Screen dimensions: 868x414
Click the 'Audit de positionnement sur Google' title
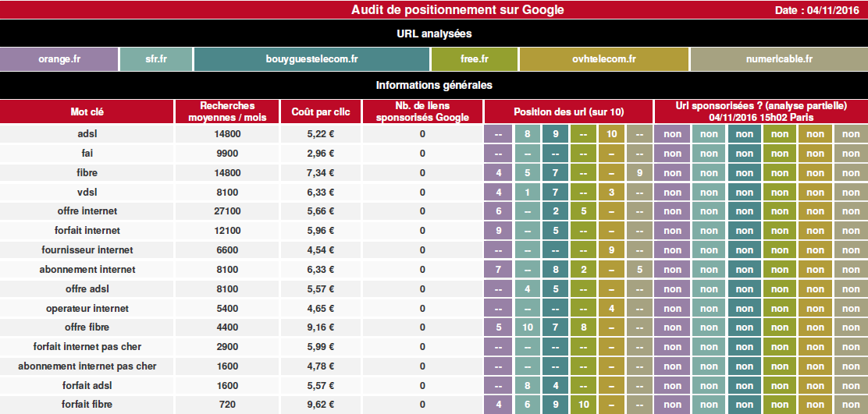(457, 10)
